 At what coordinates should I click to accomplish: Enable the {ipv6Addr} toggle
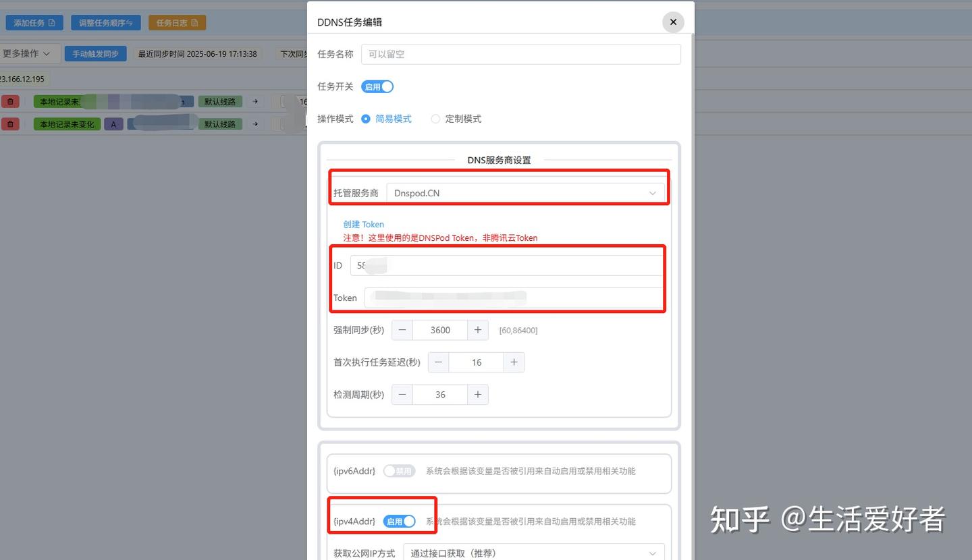click(399, 471)
